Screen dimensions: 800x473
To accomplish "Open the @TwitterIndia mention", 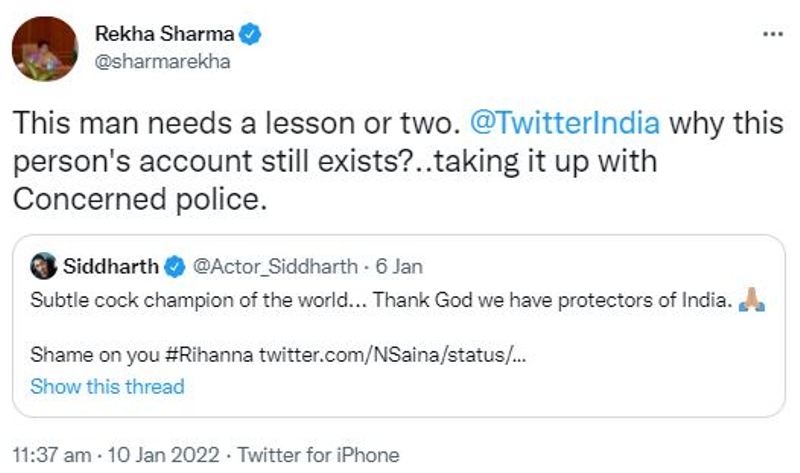I will tap(564, 123).
